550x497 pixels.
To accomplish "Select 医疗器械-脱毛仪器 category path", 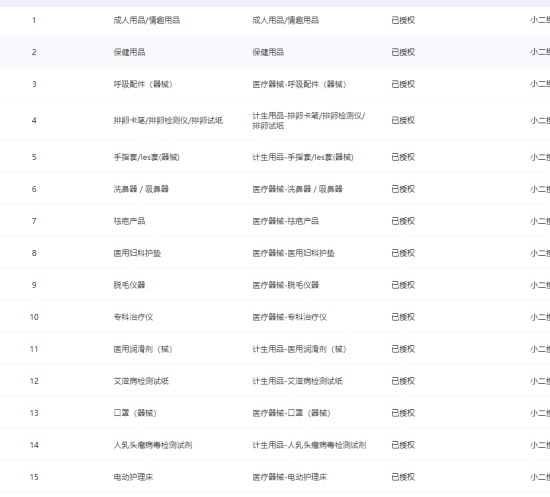I will click(286, 285).
